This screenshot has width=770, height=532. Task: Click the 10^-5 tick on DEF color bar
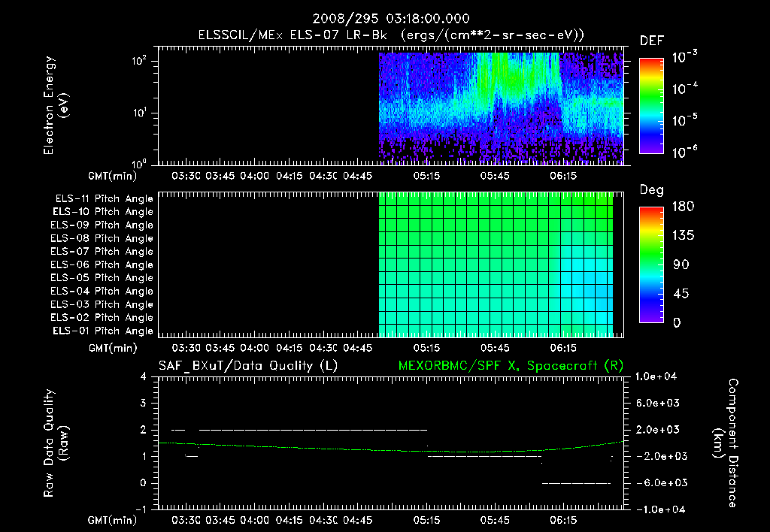click(685, 121)
